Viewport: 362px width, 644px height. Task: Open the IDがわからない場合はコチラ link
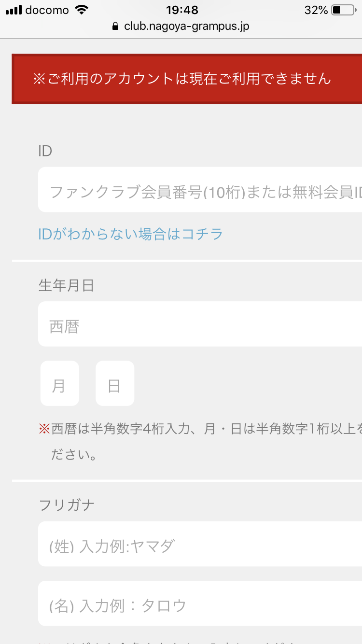[130, 235]
